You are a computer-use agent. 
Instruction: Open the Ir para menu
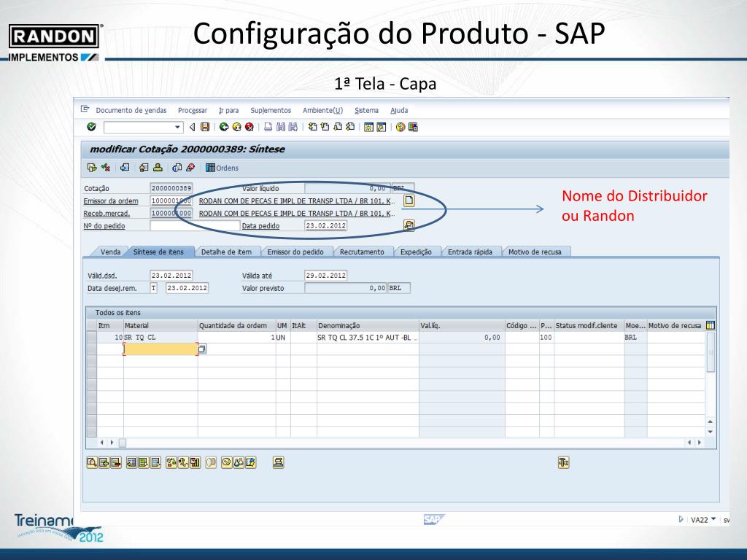click(228, 111)
